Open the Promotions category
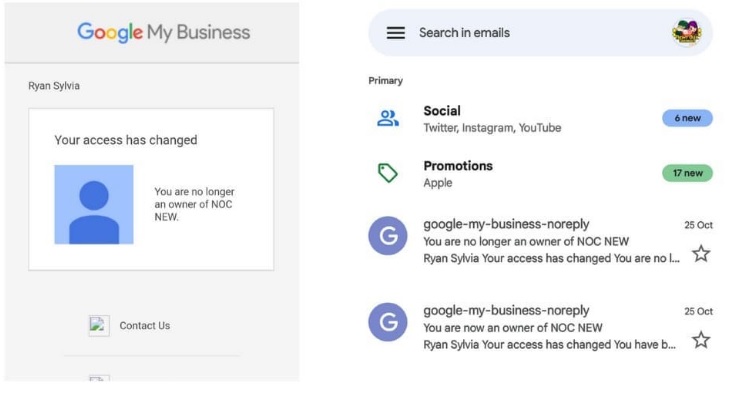This screenshot has height=397, width=732. [x=540, y=173]
